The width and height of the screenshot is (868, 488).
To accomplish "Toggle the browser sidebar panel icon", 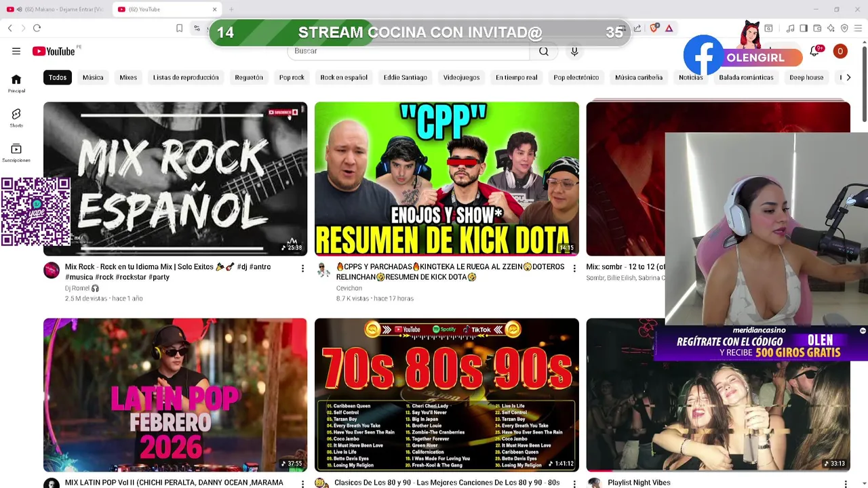I will coord(804,28).
